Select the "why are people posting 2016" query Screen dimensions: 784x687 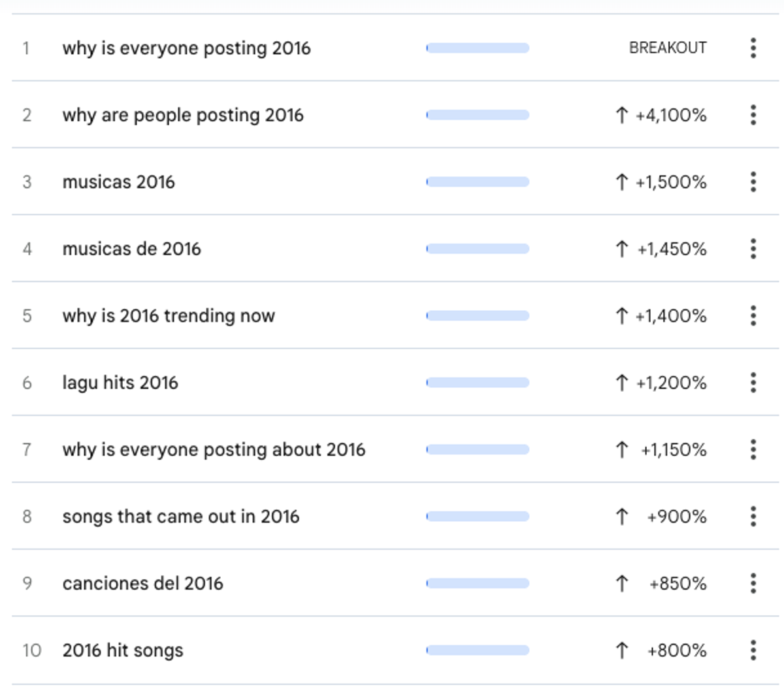(183, 116)
